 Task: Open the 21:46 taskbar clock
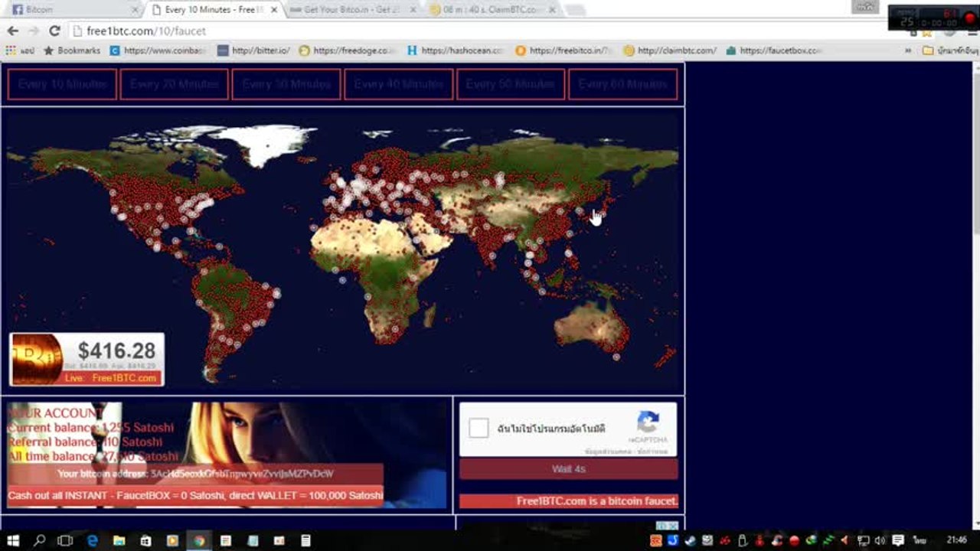(x=956, y=540)
